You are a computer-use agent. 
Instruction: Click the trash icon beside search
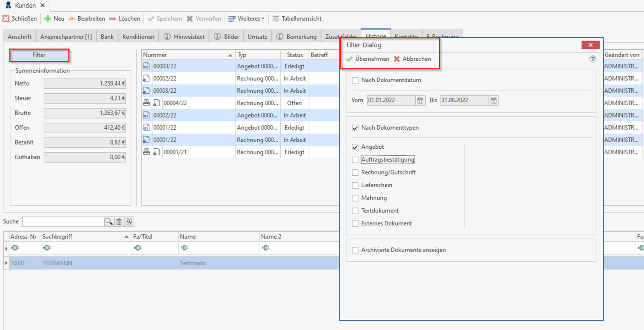pos(119,222)
